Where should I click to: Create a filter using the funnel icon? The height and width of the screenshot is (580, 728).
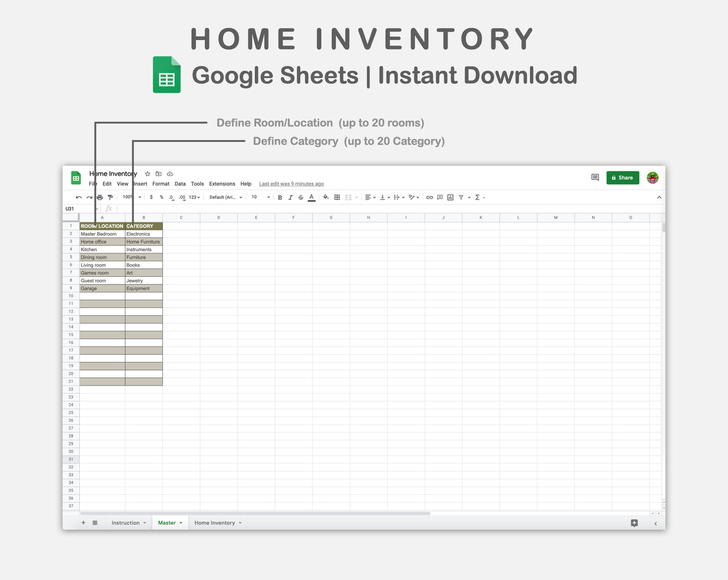(460, 197)
